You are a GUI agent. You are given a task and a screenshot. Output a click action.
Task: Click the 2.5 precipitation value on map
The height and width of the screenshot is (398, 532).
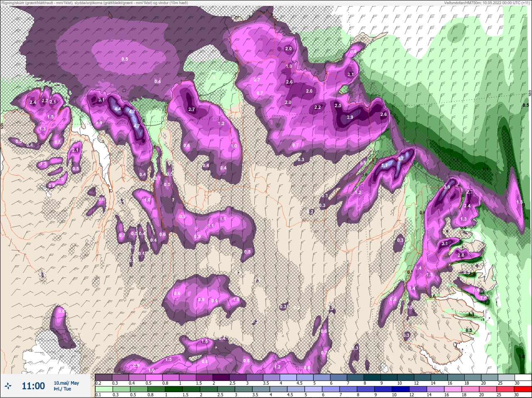tap(338, 106)
